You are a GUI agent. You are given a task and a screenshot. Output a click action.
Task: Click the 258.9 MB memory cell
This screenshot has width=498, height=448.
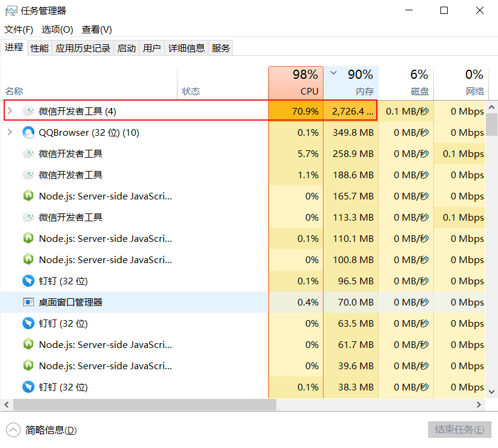point(351,154)
